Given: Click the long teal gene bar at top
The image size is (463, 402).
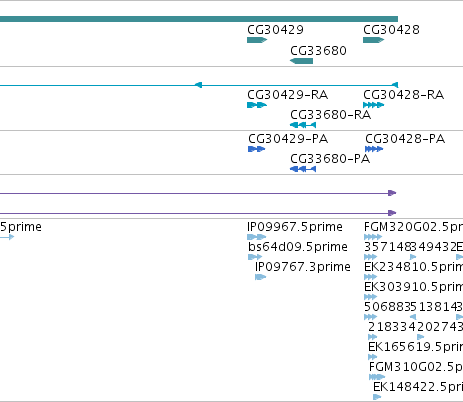Looking at the screenshot, I should pos(199,19).
